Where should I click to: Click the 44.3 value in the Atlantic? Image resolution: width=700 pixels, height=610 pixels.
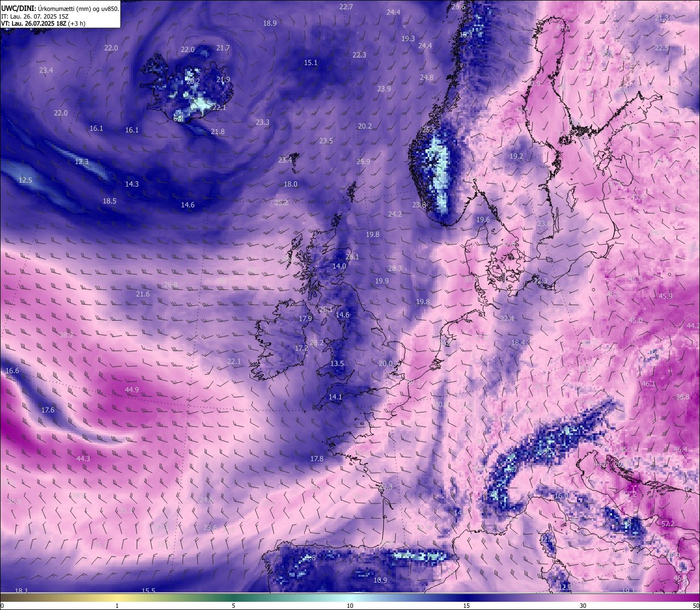(x=83, y=458)
